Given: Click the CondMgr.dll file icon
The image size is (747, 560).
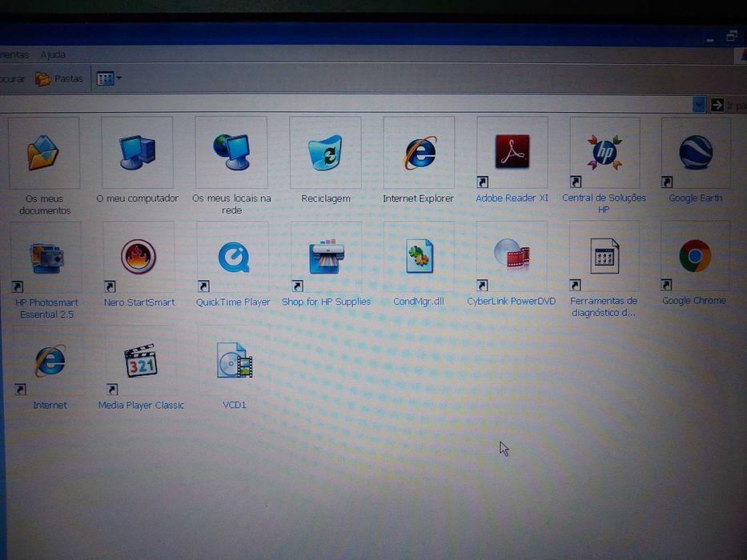Looking at the screenshot, I should click(420, 256).
